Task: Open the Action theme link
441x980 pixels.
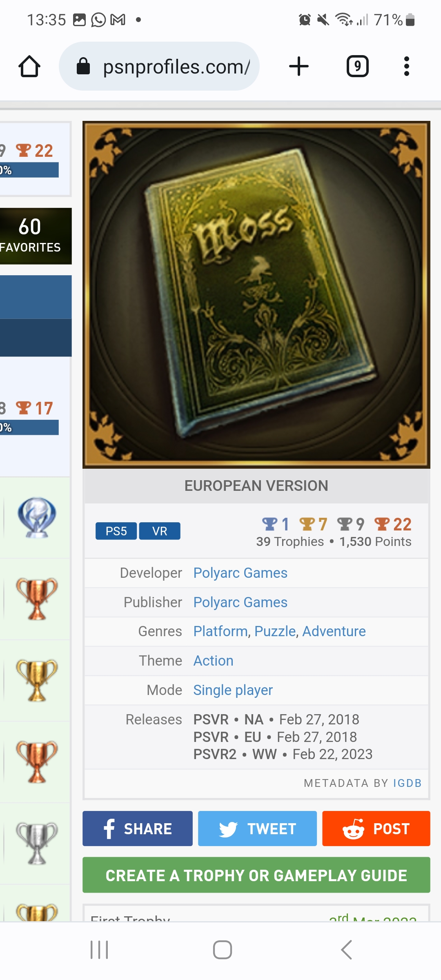Action: [x=214, y=661]
